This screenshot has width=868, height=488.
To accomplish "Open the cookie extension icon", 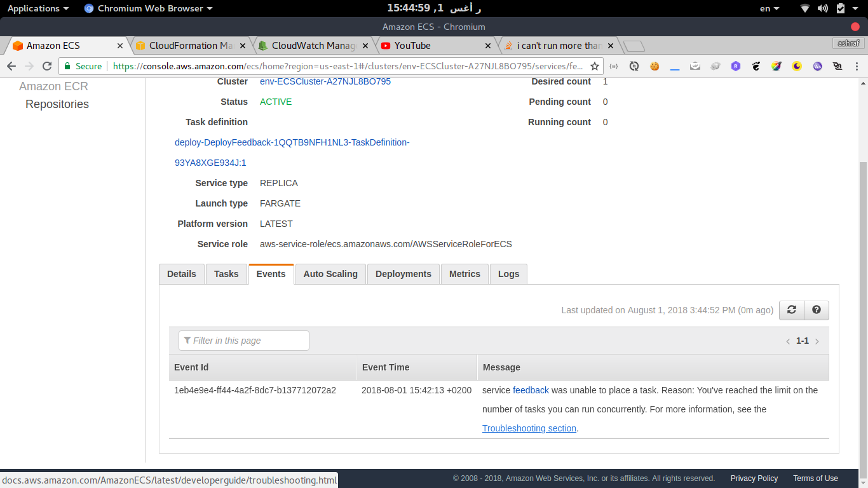I will [x=654, y=66].
